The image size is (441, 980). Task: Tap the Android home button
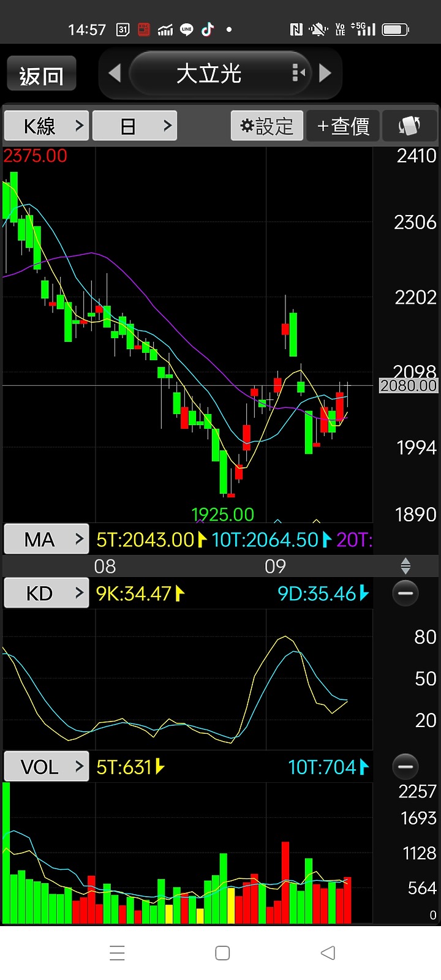click(x=222, y=953)
